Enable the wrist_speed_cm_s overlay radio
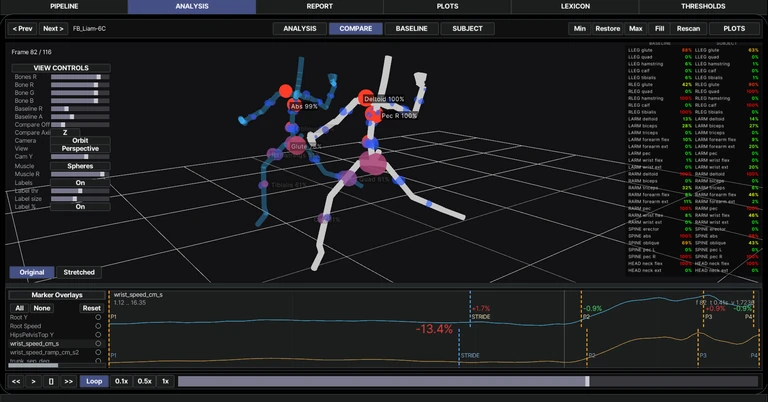This screenshot has width=768, height=402. pyautogui.click(x=98, y=344)
